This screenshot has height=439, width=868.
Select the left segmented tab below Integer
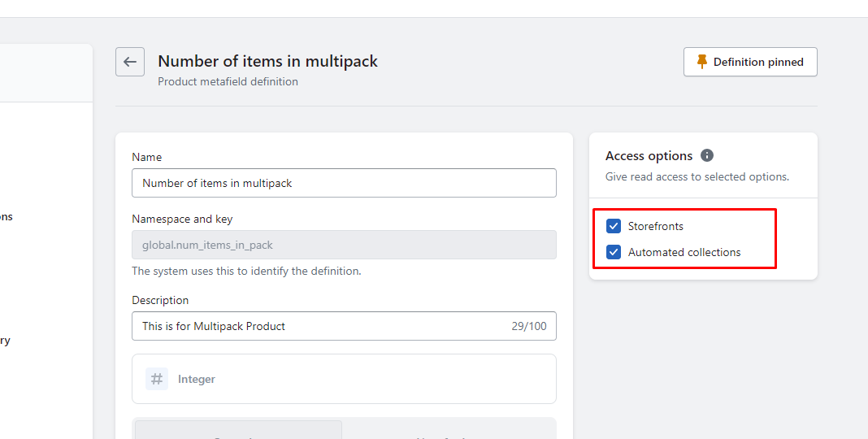pos(238,431)
